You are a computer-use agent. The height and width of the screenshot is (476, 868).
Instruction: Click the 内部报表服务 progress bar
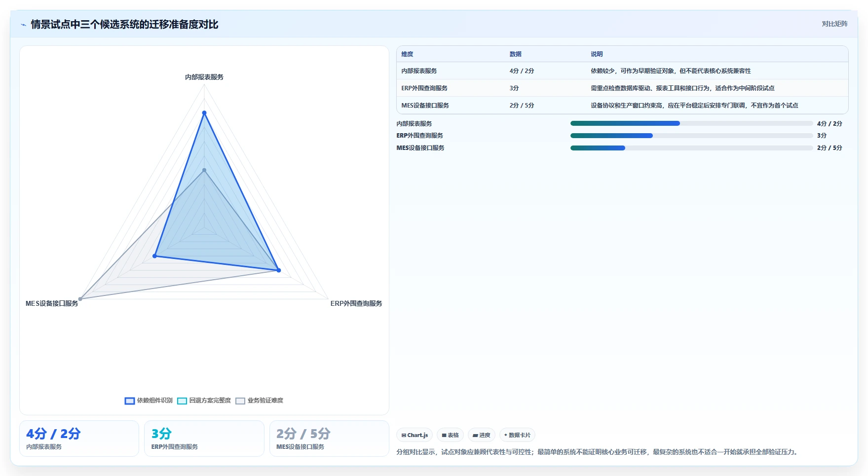691,123
